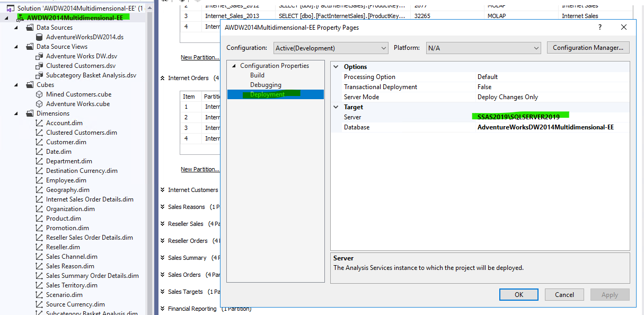This screenshot has width=644, height=315.
Task: Click the Scenario.dim dimension icon
Action: click(x=39, y=295)
